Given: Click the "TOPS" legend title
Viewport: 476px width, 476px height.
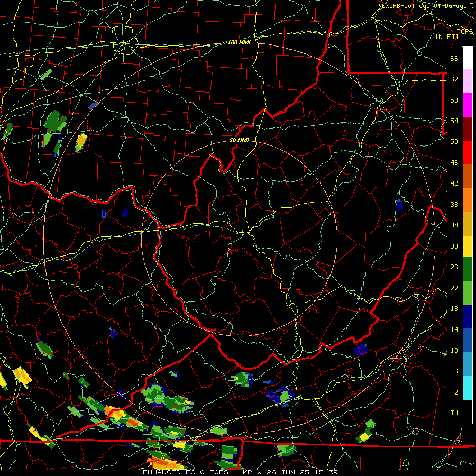Looking at the screenshot, I should pos(465,32).
